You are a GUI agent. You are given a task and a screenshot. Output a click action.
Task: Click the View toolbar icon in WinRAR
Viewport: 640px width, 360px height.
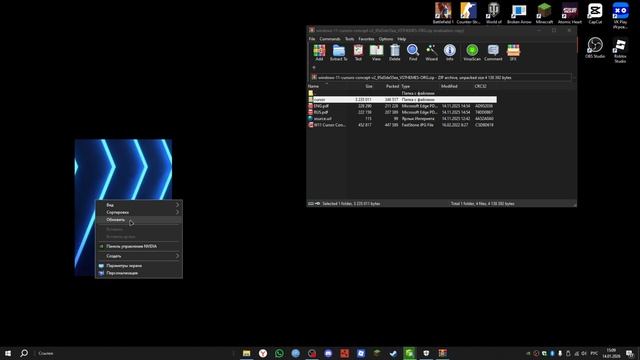coord(376,52)
